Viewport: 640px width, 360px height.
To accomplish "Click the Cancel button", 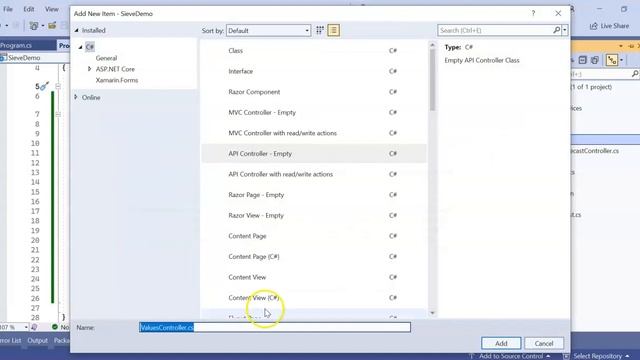I will (544, 343).
